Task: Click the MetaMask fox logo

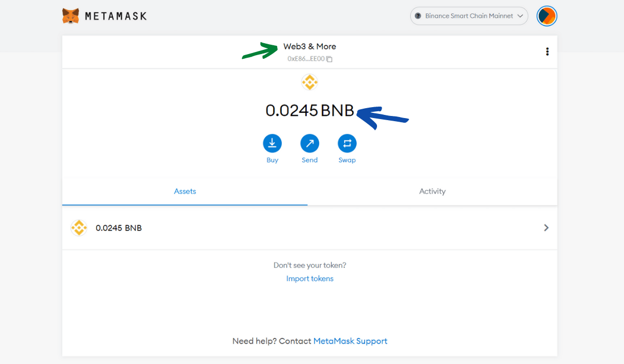Action: 71,16
